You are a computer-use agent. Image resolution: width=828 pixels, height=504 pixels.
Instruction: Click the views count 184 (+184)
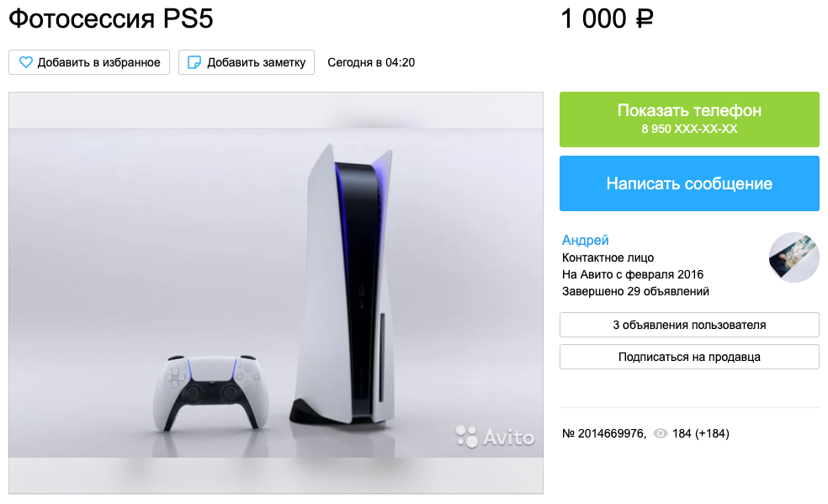click(700, 433)
